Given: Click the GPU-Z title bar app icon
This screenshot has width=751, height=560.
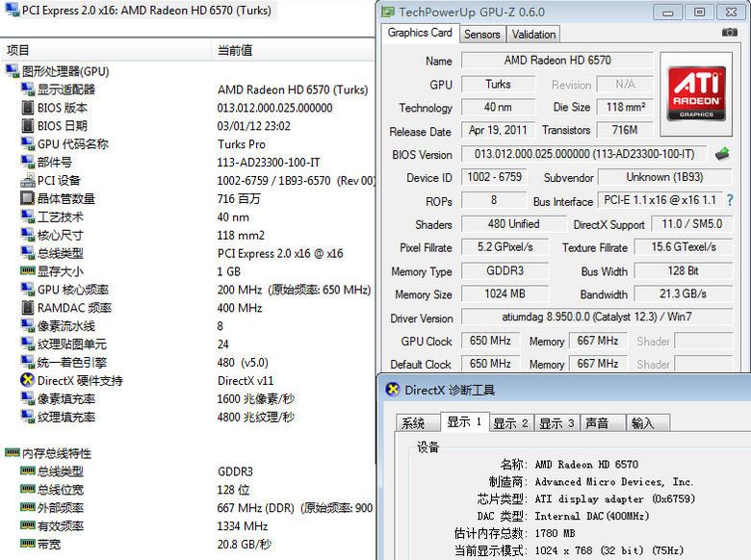Looking at the screenshot, I should click(388, 12).
